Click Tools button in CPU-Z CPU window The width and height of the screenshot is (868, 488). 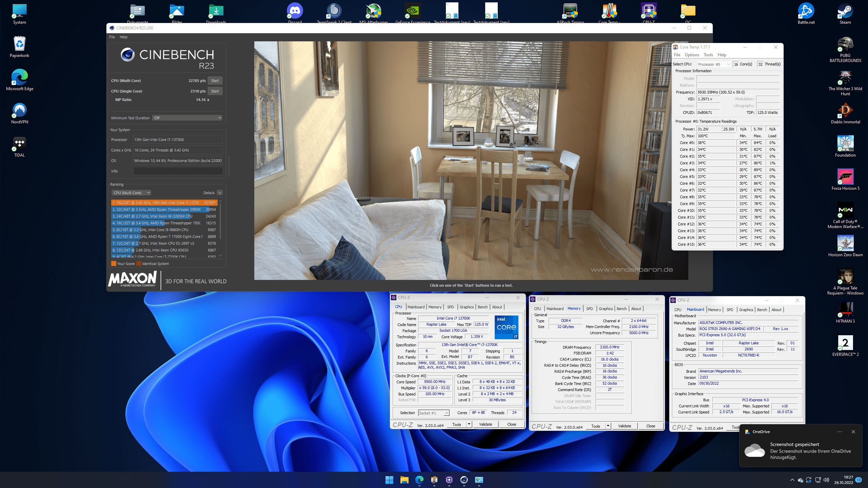[x=457, y=424]
